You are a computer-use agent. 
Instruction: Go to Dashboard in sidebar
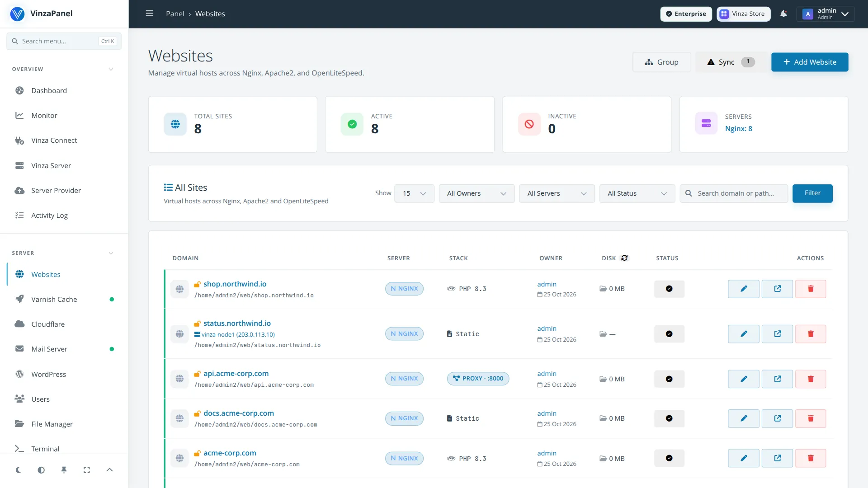point(64,91)
